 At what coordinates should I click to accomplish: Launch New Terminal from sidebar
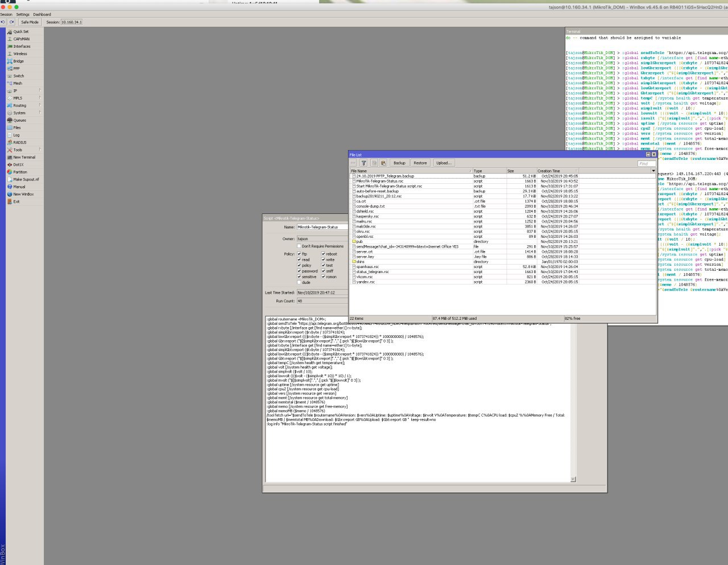point(24,158)
